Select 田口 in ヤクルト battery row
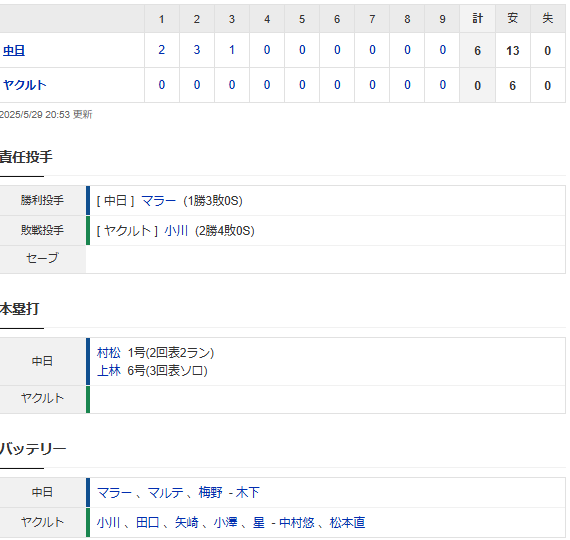This screenshot has height=540, width=570. point(148,523)
